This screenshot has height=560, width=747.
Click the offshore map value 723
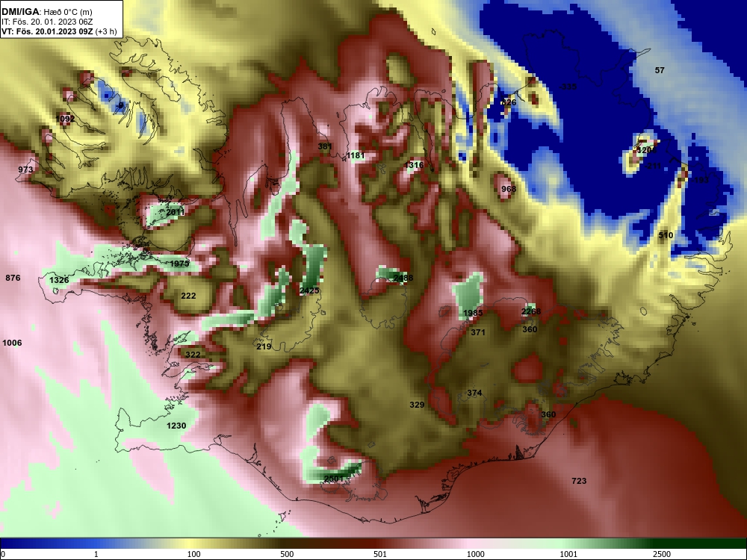point(579,481)
